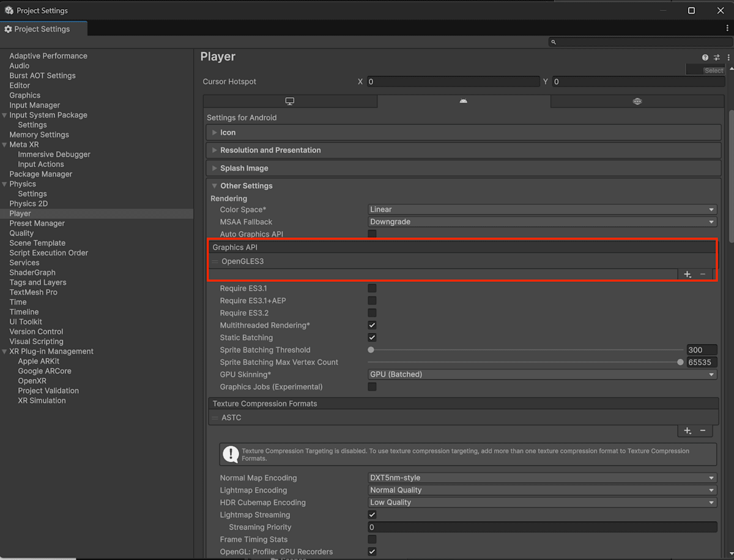Toggle Lightmap Streaming checkbox
This screenshot has width=734, height=560.
coord(372,515)
